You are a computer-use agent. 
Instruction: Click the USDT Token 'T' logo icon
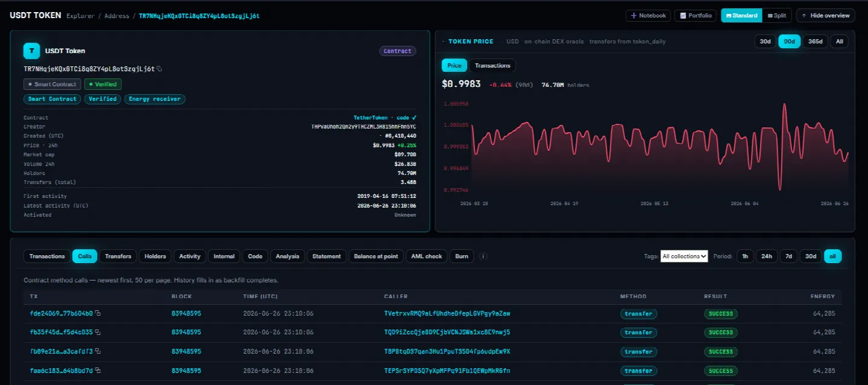click(31, 51)
